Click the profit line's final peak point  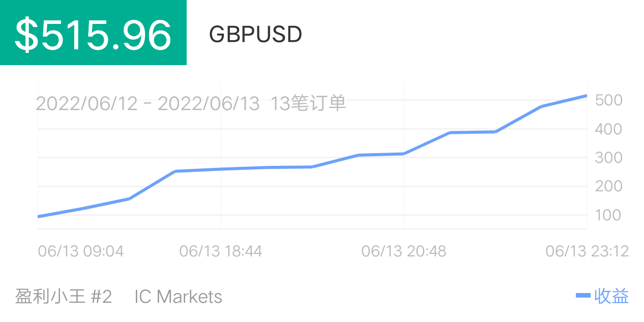click(x=586, y=96)
